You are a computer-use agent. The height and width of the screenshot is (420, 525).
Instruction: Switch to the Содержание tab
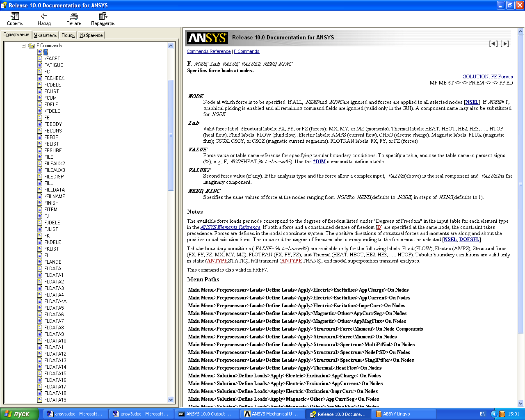[16, 35]
